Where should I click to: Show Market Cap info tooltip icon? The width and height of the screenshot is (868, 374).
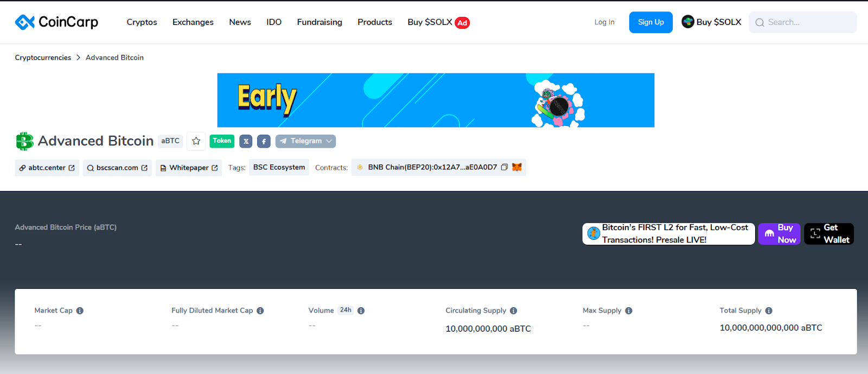80,311
